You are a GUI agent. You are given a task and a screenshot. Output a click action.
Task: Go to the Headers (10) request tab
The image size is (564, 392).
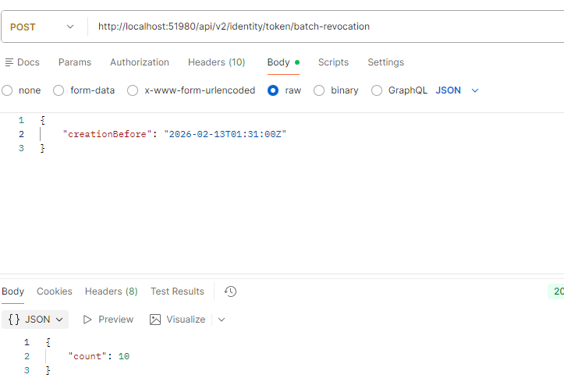pos(216,62)
